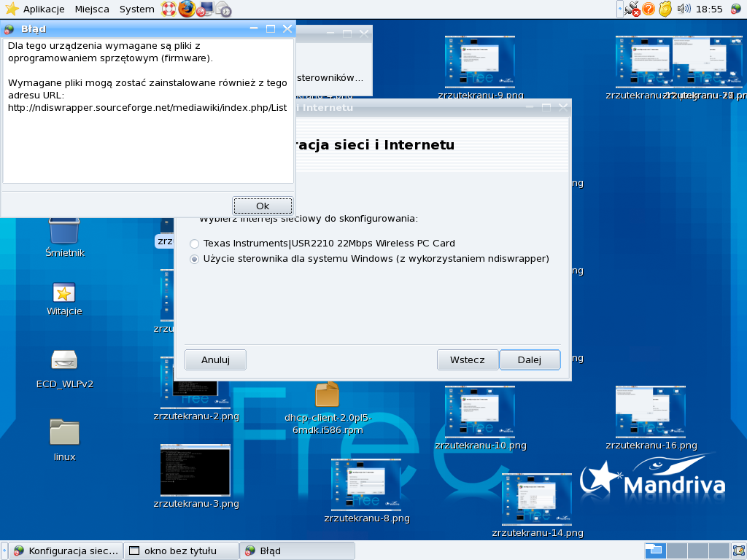This screenshot has height=560, width=747.
Task: Select Texas Instruments USR2210 Wireless PC Card
Action: click(x=194, y=244)
